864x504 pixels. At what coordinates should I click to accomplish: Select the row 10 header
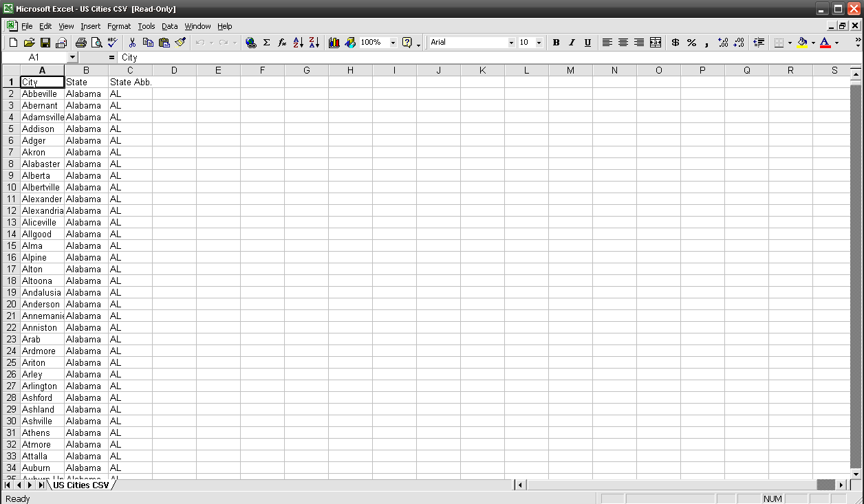[12, 187]
